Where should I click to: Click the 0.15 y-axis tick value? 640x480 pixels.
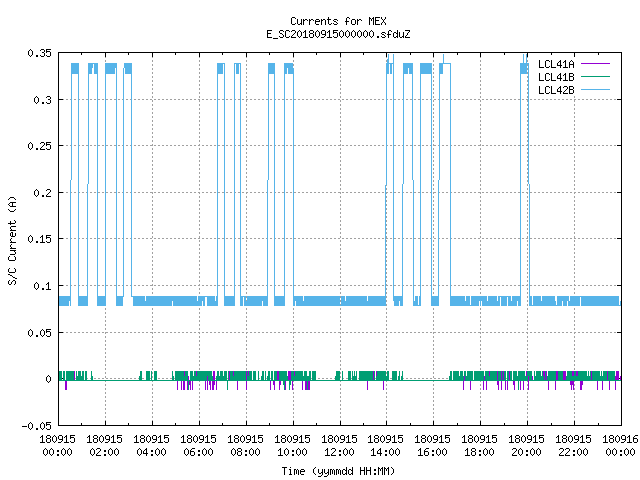(x=40, y=239)
